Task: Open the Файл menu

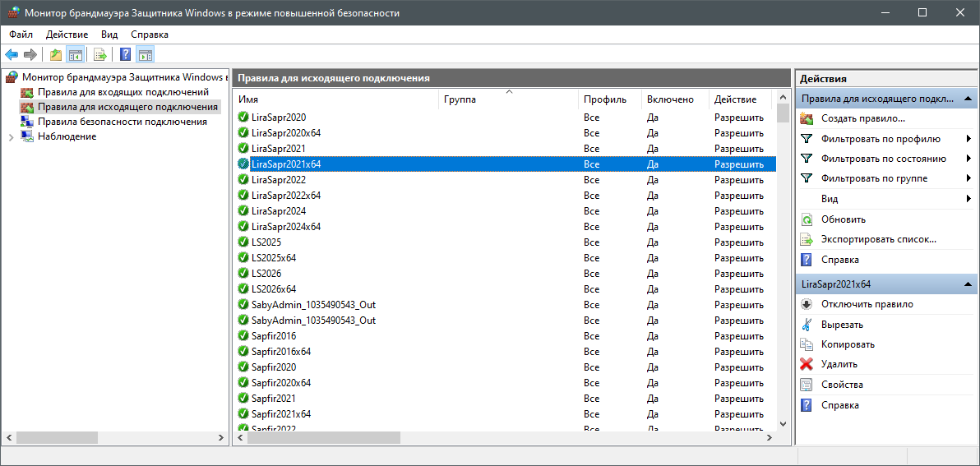Action: [x=21, y=35]
